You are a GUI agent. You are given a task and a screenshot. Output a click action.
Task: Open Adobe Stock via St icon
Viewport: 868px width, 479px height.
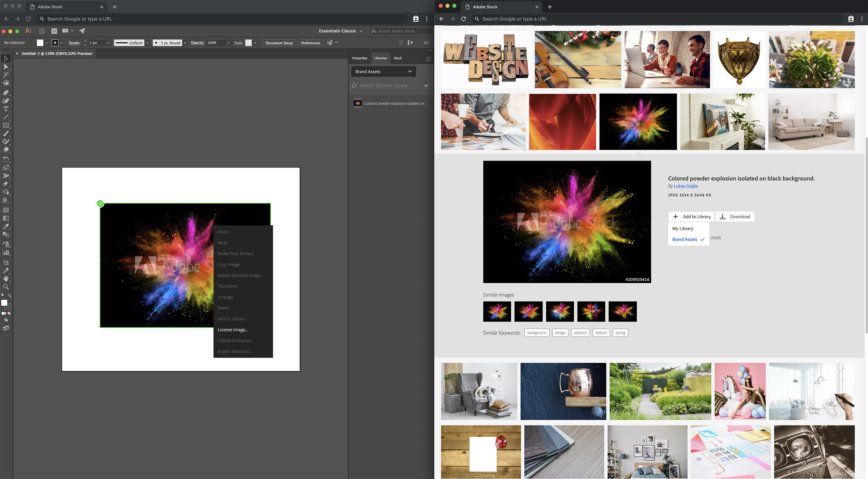(54, 31)
